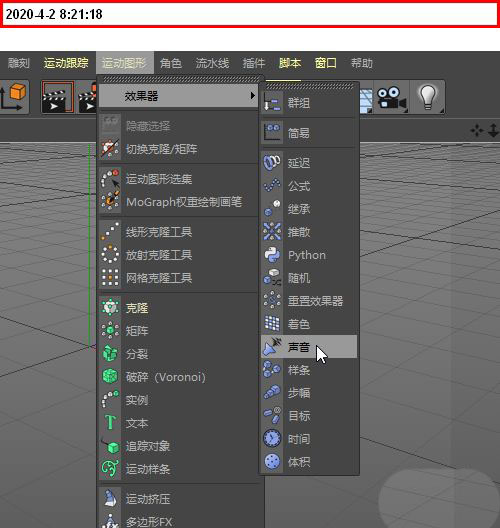Select the Python effector icon
Screen dimensions: 500x528
pyautogui.click(x=272, y=255)
